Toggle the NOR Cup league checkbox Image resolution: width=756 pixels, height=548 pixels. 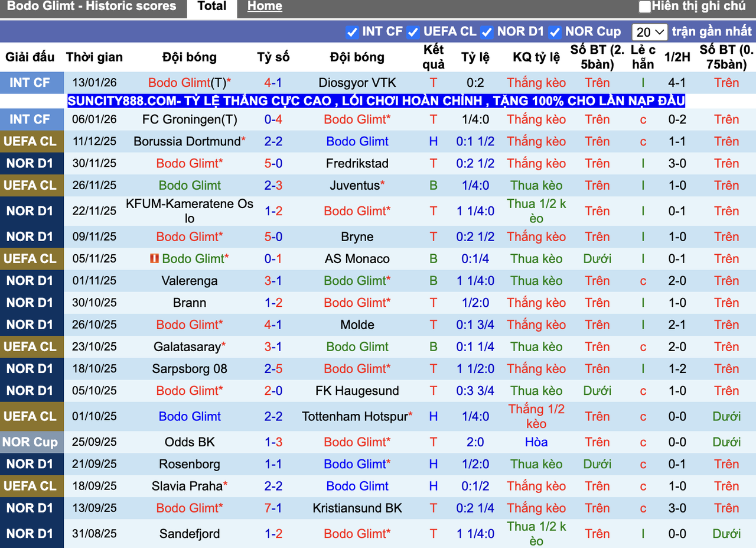(x=555, y=32)
